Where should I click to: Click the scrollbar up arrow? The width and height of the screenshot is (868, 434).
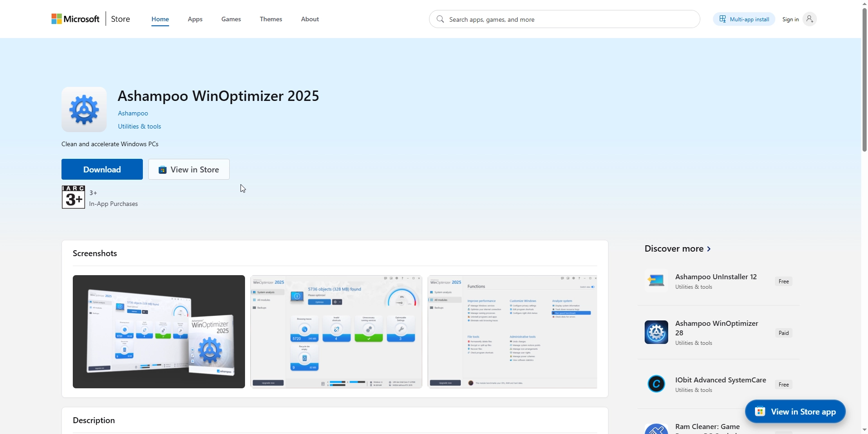click(864, 4)
